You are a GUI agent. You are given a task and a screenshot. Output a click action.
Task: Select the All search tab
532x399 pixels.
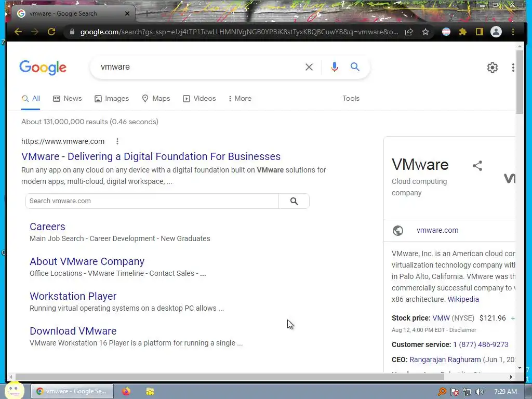31,98
